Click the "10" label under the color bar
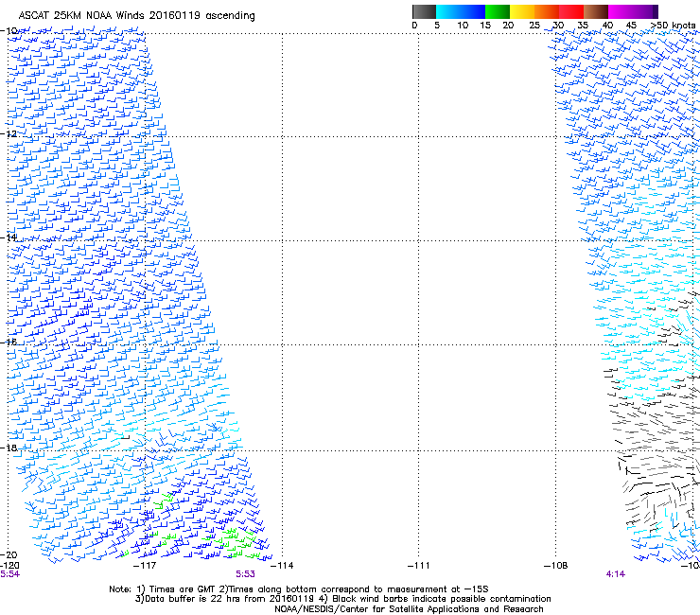 point(463,26)
